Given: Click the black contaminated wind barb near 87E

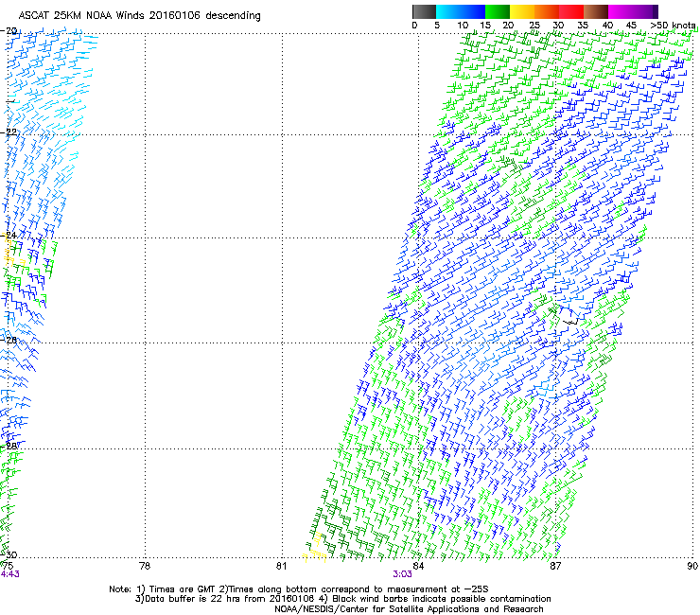Looking at the screenshot, I should point(571,320).
